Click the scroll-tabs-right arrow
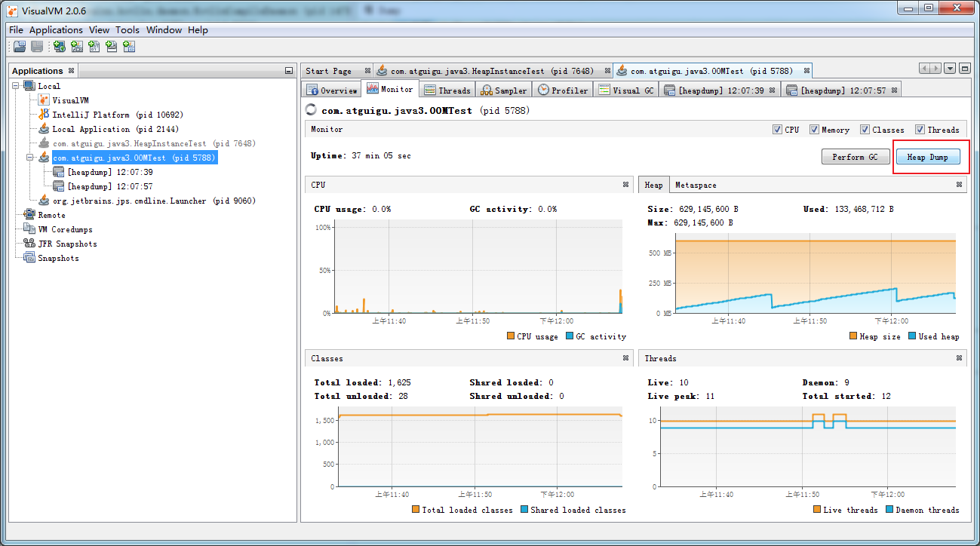The width and height of the screenshot is (980, 546). coord(935,68)
